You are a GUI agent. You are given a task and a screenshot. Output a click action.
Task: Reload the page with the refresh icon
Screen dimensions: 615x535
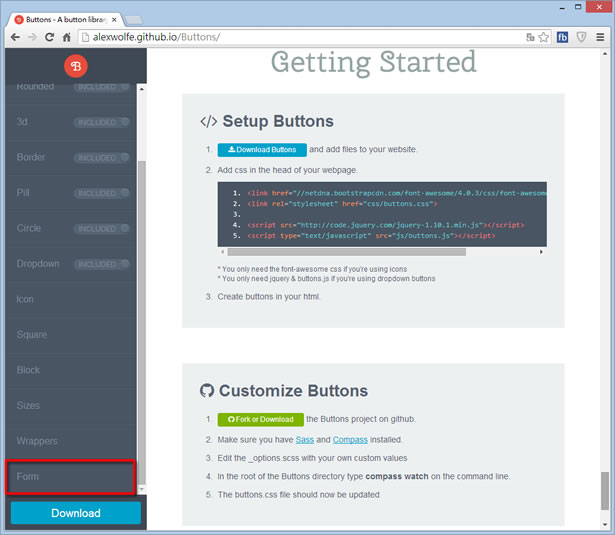point(49,37)
